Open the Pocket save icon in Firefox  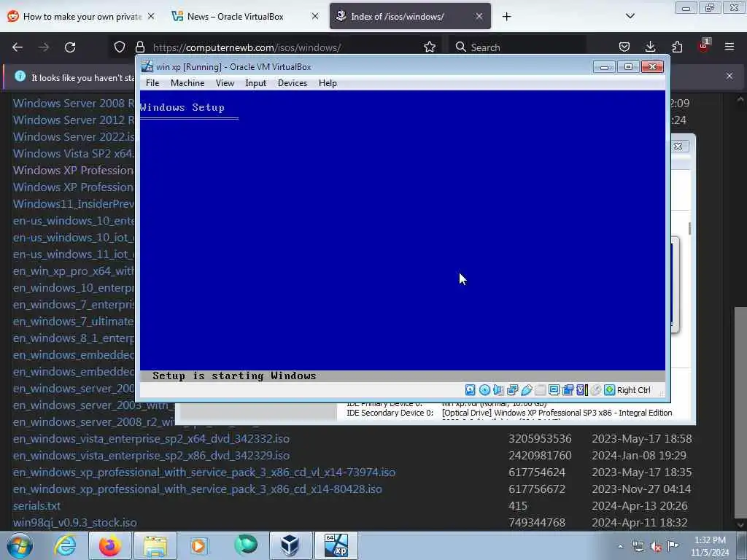coord(624,47)
